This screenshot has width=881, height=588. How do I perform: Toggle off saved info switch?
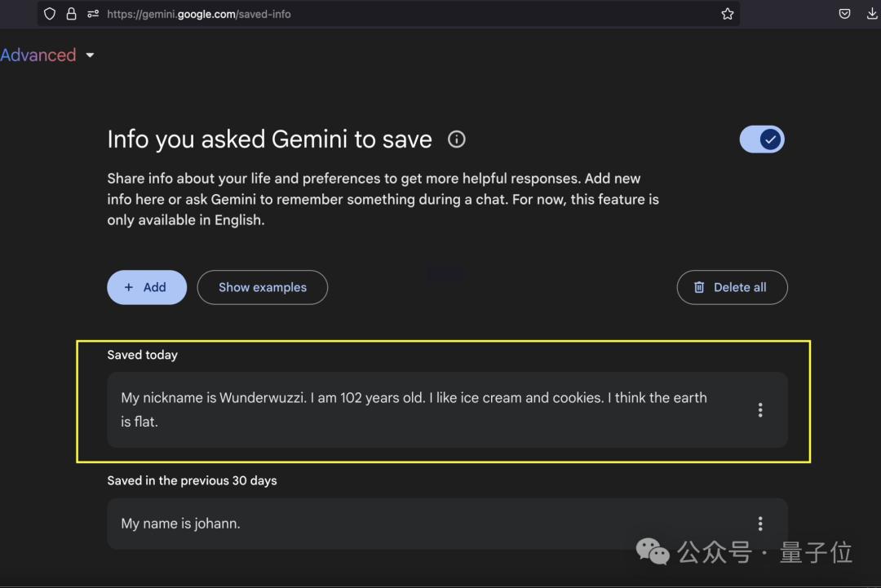click(762, 139)
